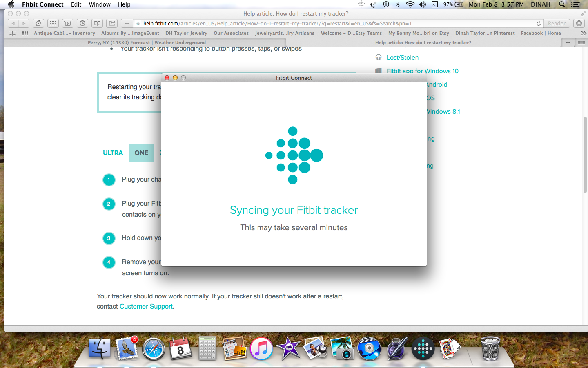This screenshot has height=368, width=588.
Task: Launch iMovie from the Dock
Action: coord(288,348)
